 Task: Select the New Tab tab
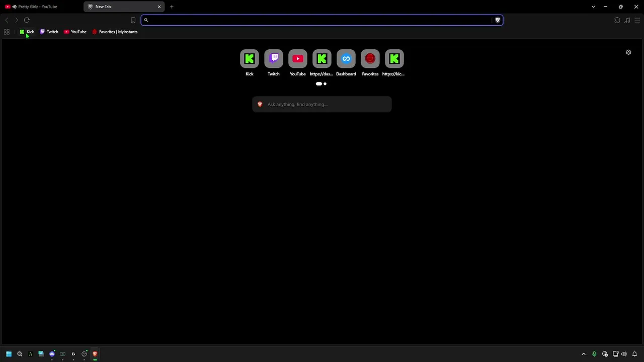tap(124, 7)
